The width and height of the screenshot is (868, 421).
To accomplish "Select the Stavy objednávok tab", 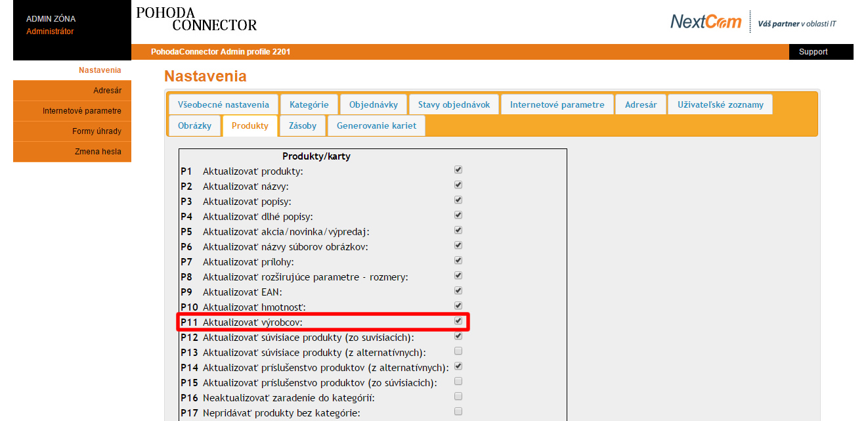I will coord(454,104).
